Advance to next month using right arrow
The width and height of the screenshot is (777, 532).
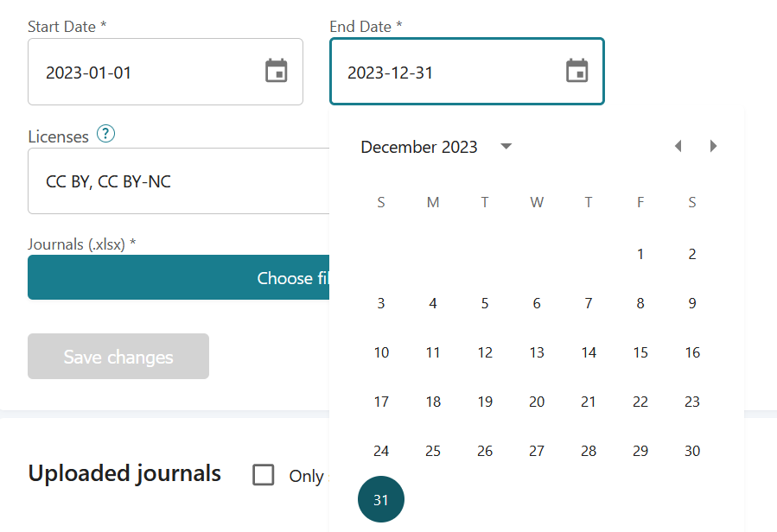[x=713, y=146]
